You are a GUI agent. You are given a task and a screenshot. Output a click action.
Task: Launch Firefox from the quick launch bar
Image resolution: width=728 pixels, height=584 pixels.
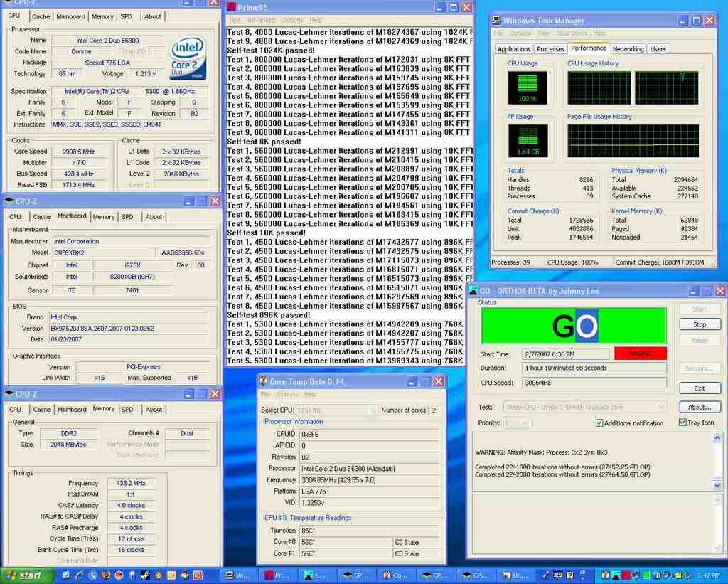click(x=106, y=575)
